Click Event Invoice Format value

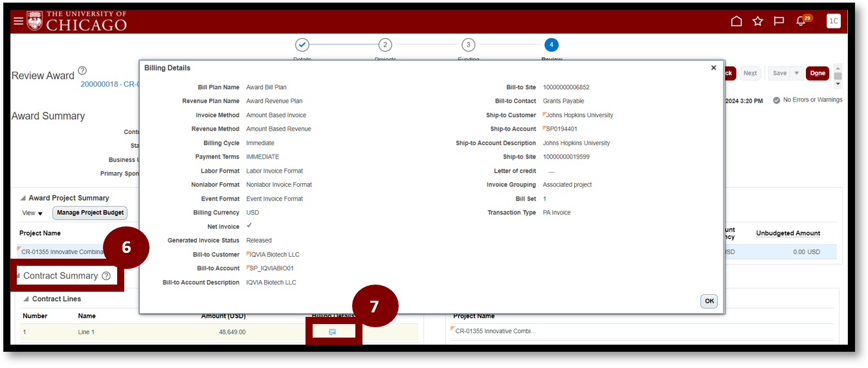[x=274, y=199]
